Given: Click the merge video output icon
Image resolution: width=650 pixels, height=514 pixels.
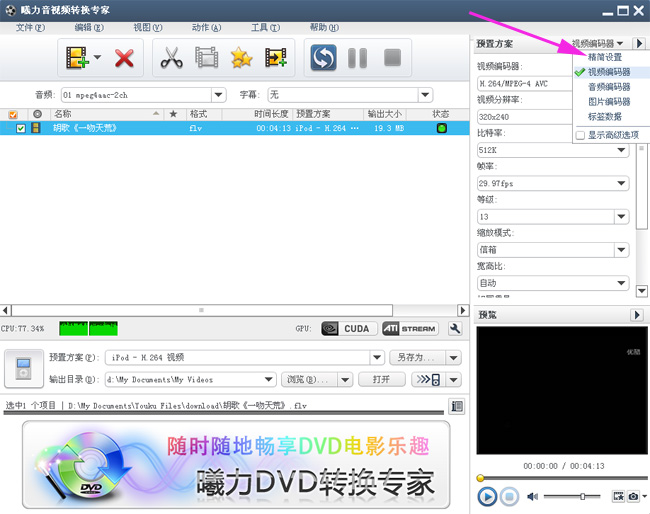Looking at the screenshot, I should [x=276, y=58].
